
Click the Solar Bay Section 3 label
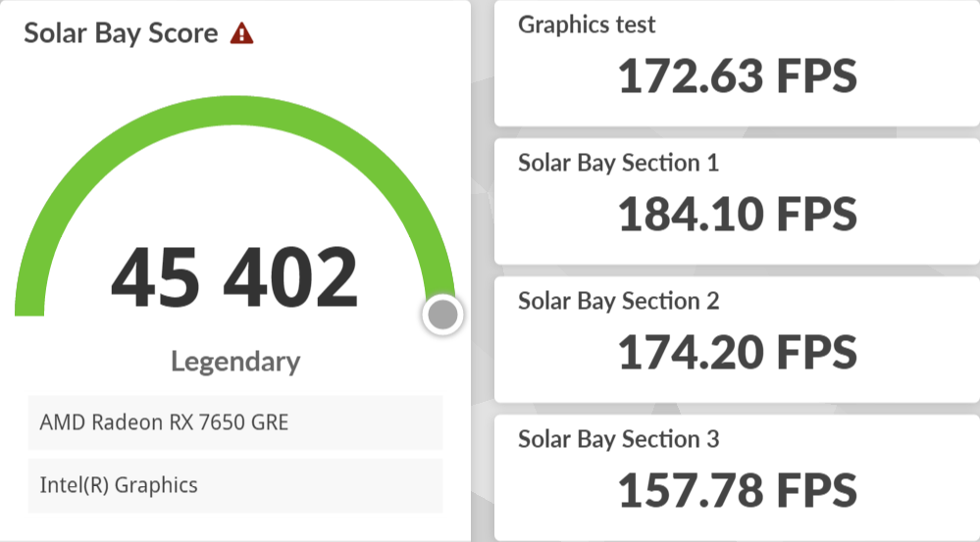click(x=619, y=439)
